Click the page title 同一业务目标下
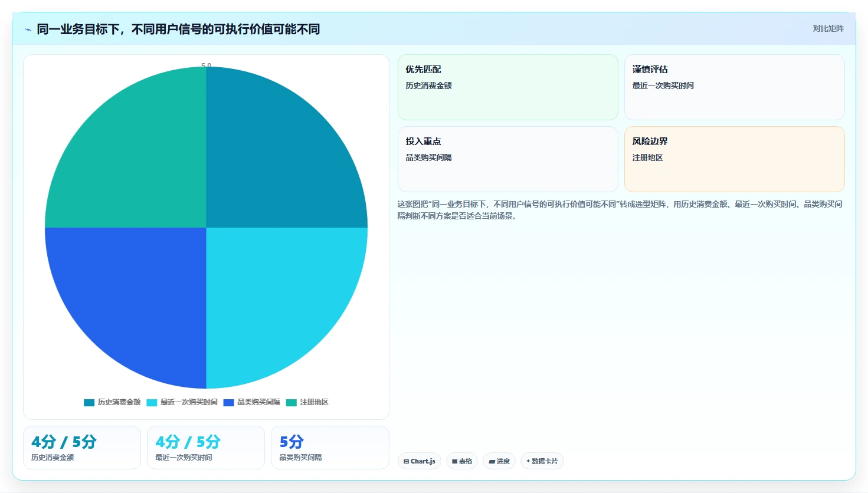Image resolution: width=868 pixels, height=493 pixels. click(178, 29)
